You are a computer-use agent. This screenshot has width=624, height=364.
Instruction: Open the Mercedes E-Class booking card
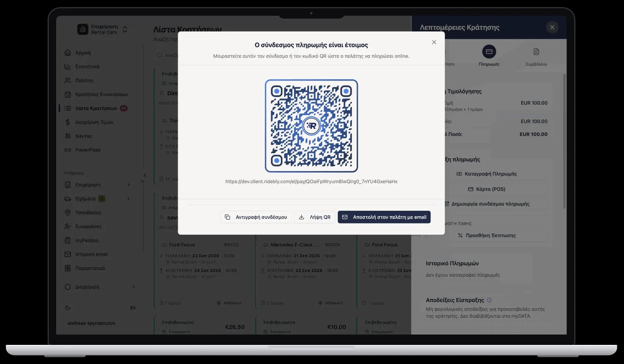point(305,273)
